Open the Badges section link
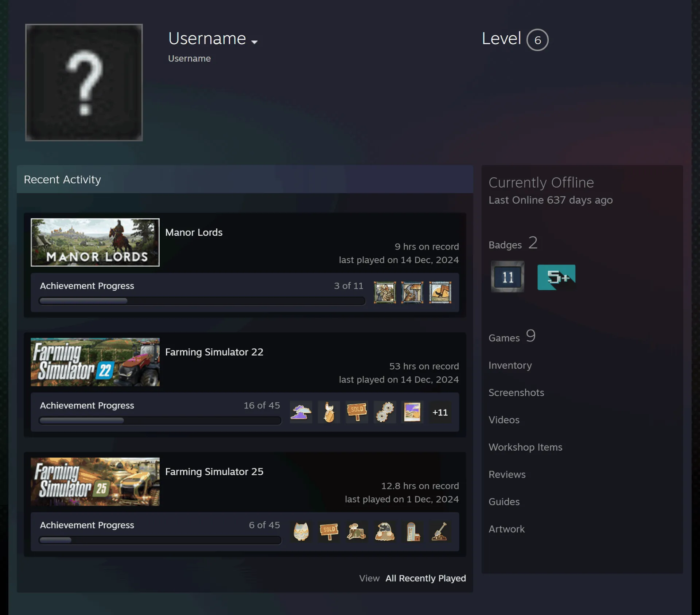 [513, 243]
